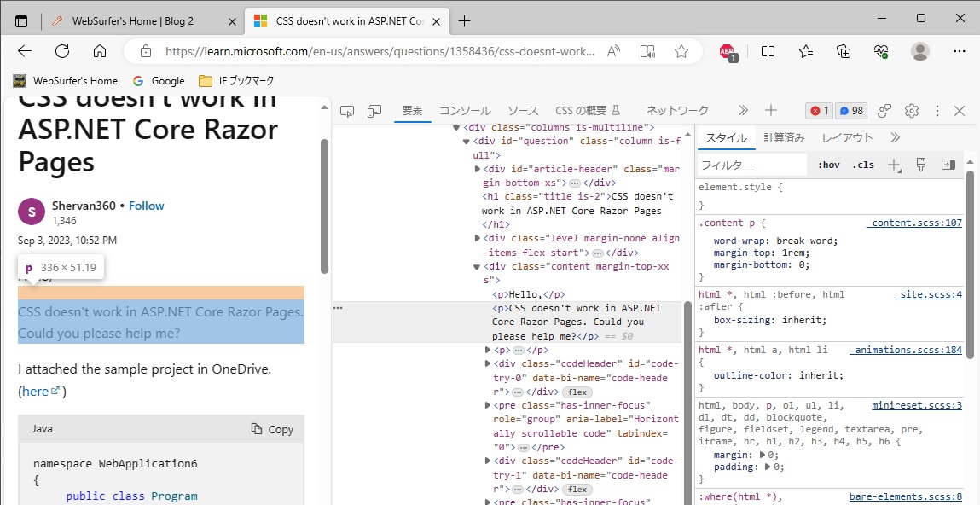Select the レイアウト pane tab
980x505 pixels.
point(847,138)
